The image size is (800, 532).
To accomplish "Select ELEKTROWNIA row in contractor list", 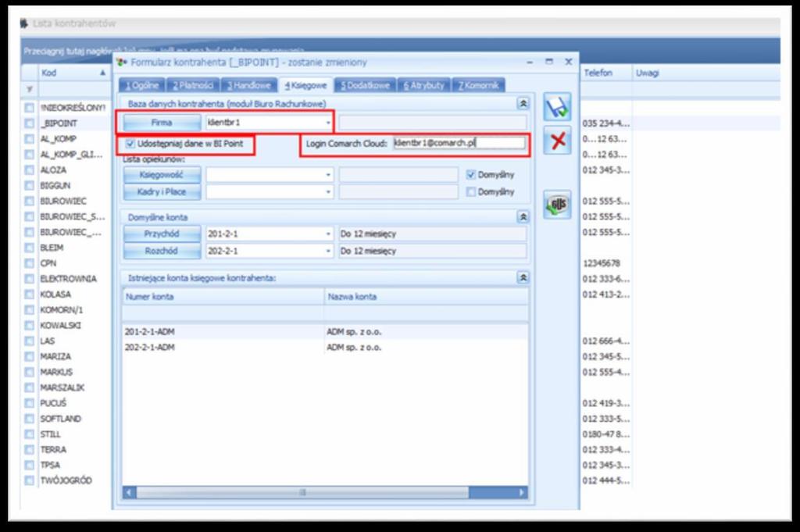I will click(x=69, y=279).
